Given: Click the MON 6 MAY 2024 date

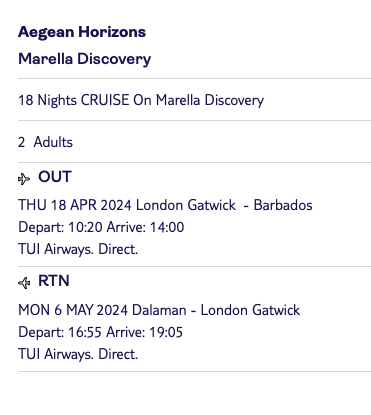Looking at the screenshot, I should click(x=73, y=310).
